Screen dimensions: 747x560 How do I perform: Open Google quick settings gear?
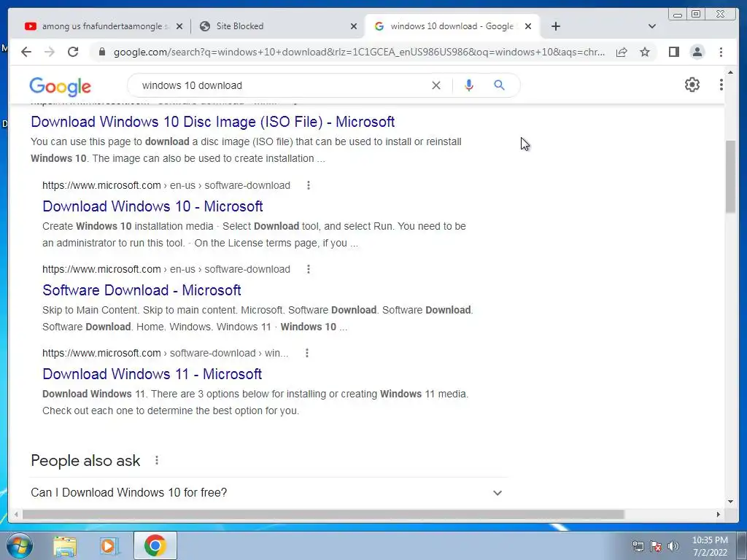tap(692, 85)
